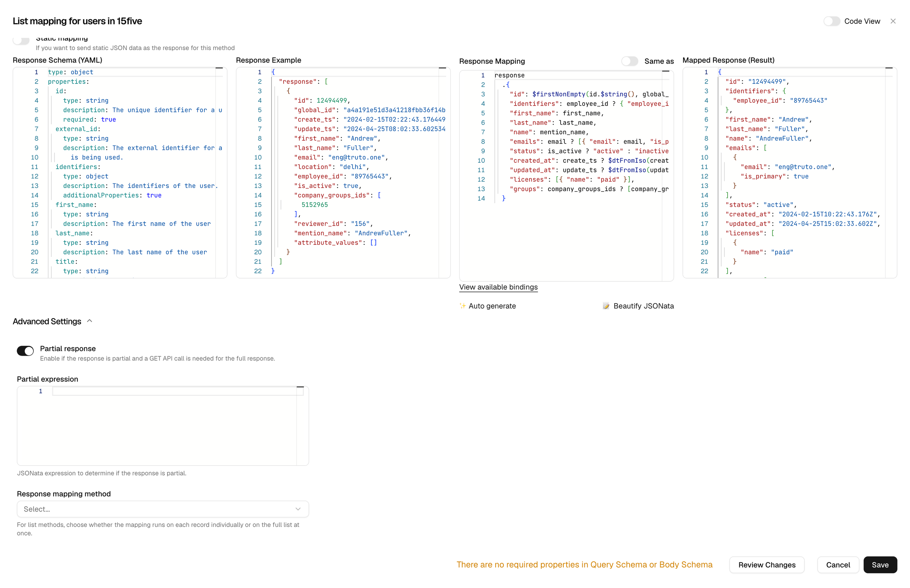Click the Auto generate sparkle icon
Viewport: 910px width, 588px height.
462,306
